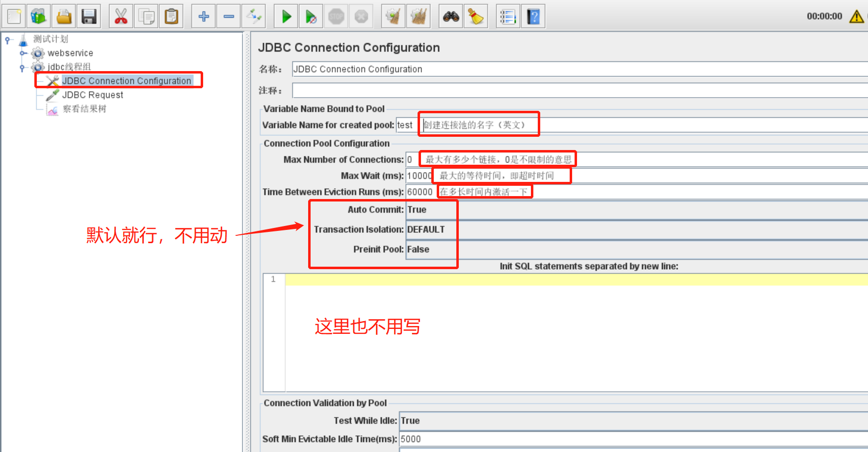Screen dimensions: 868x452
Task: Click Time Between Eviction Runs field
Action: pos(636,192)
